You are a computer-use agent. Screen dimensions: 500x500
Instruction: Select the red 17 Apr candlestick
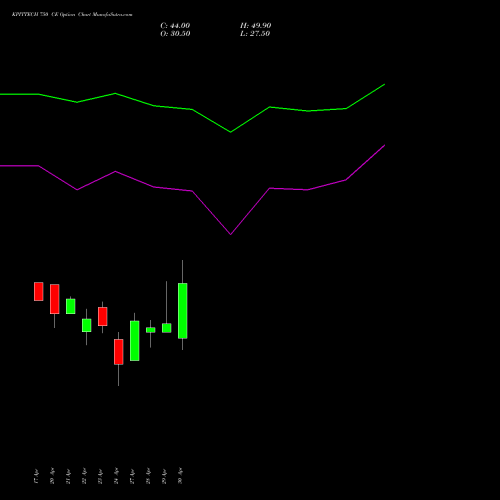click(39, 291)
